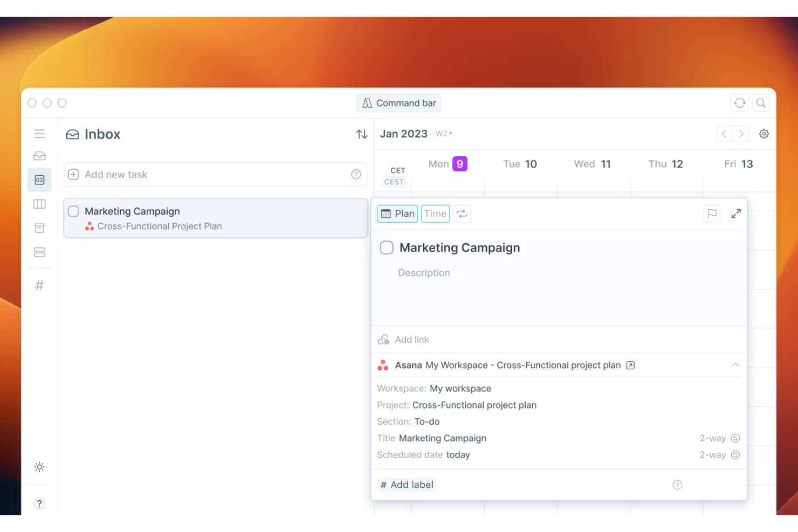Screen dimensions: 798x532
Task: Select Mon 9 in calendar header
Action: (x=448, y=164)
